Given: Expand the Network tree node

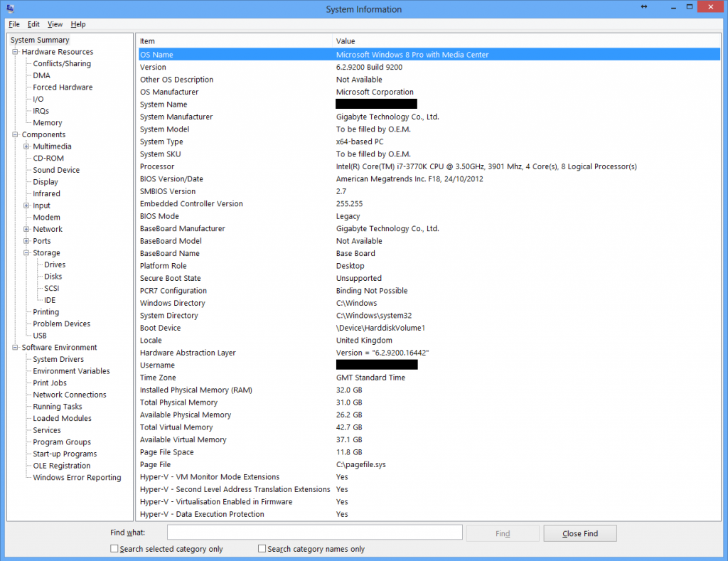Looking at the screenshot, I should (26, 229).
